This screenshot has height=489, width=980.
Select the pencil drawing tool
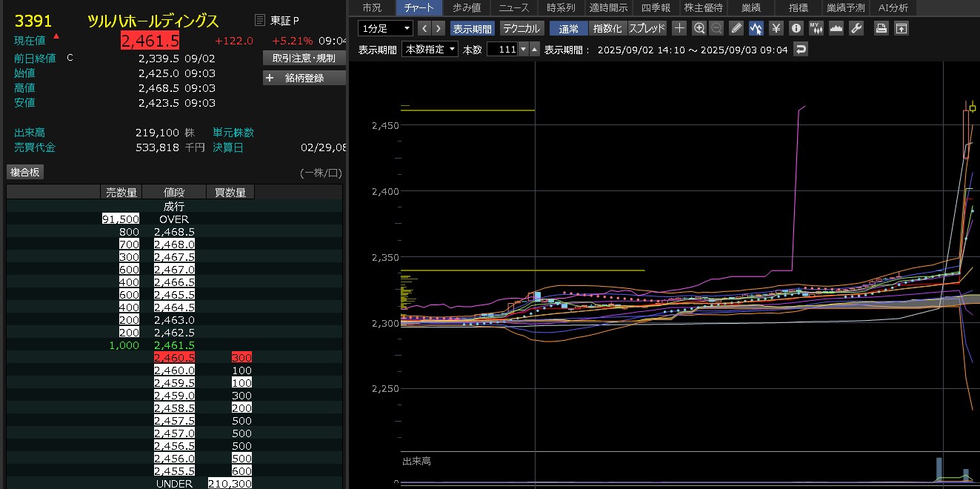pyautogui.click(x=736, y=28)
